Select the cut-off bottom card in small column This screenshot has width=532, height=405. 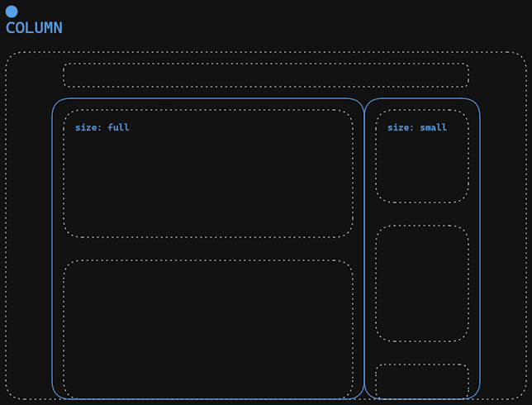click(x=422, y=382)
